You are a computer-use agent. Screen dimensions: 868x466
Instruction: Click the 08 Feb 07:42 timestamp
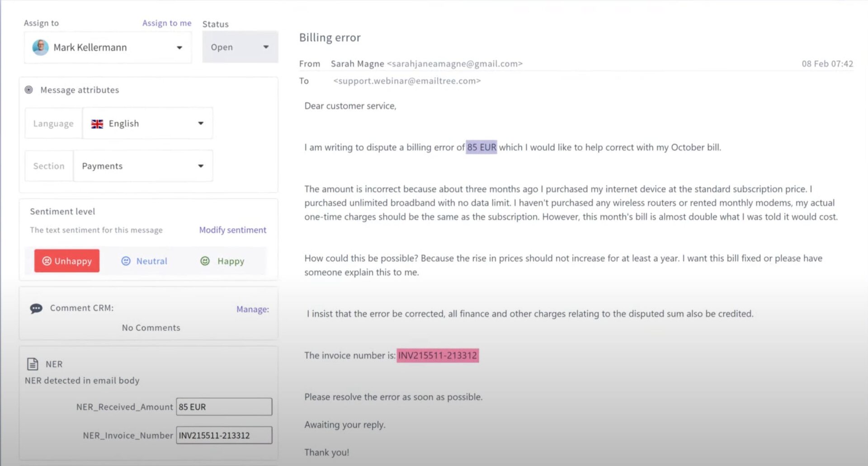(827, 64)
